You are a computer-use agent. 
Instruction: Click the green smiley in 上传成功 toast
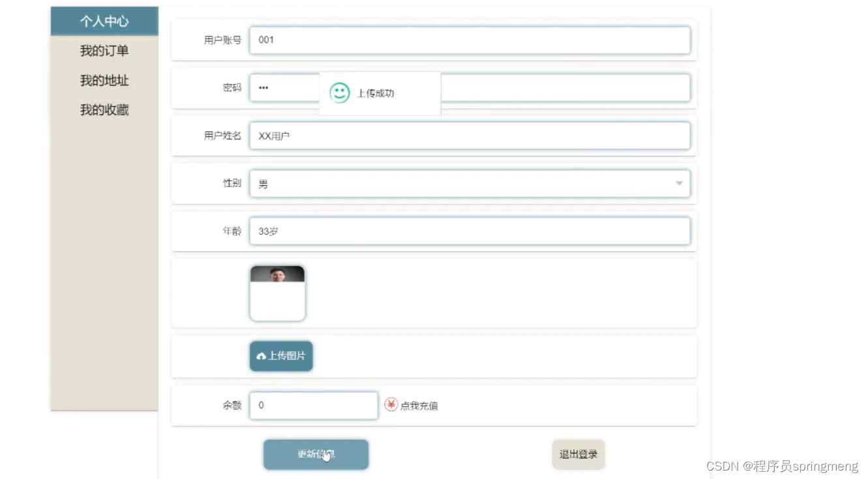340,92
